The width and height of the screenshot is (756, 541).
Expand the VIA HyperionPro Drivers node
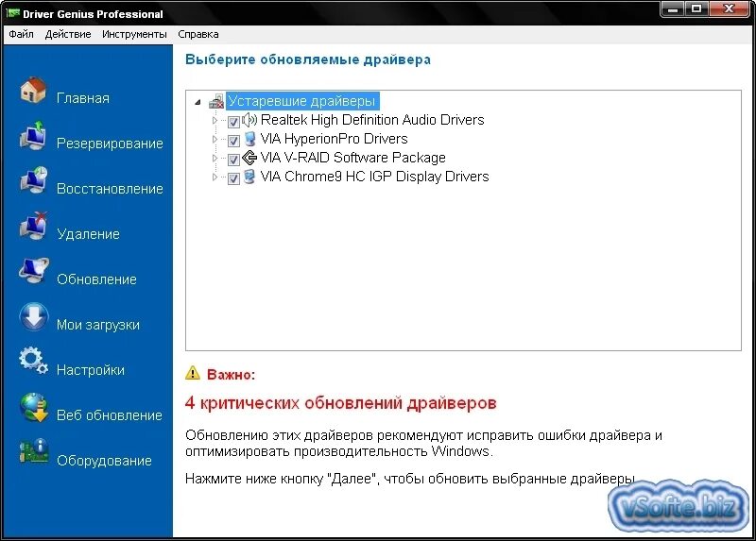click(x=215, y=139)
